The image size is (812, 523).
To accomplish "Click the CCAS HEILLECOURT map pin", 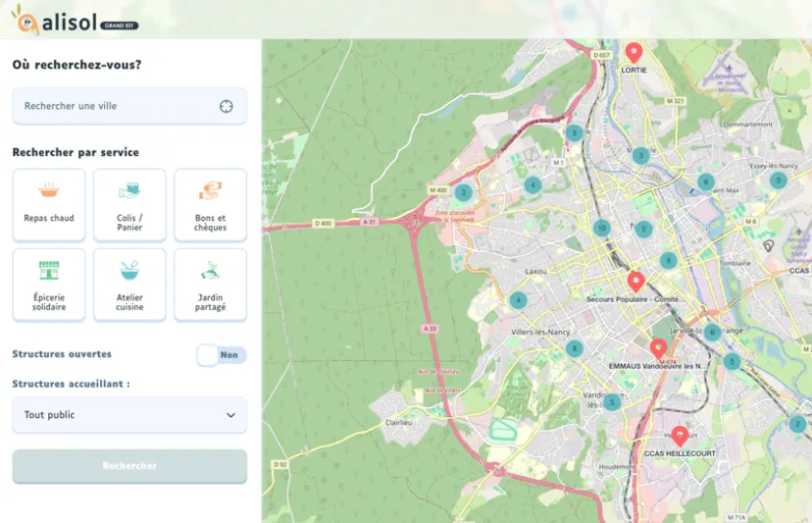I will coord(679,437).
